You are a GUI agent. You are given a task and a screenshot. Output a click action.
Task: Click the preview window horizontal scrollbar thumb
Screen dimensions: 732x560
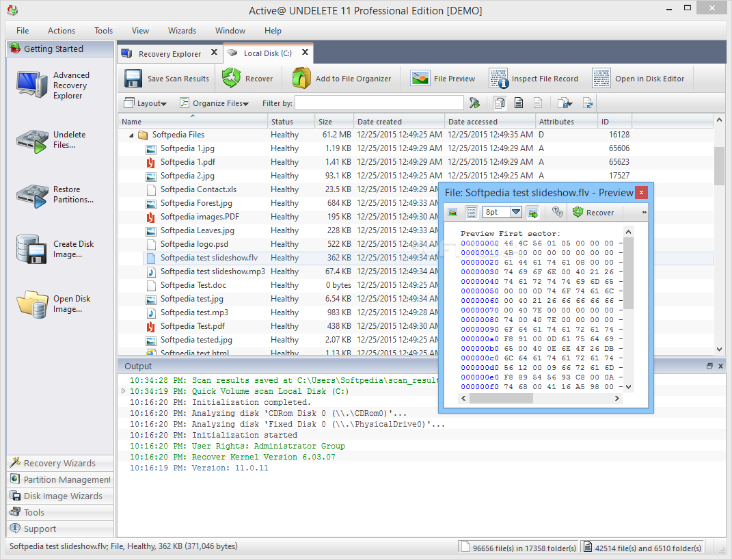tap(501, 398)
